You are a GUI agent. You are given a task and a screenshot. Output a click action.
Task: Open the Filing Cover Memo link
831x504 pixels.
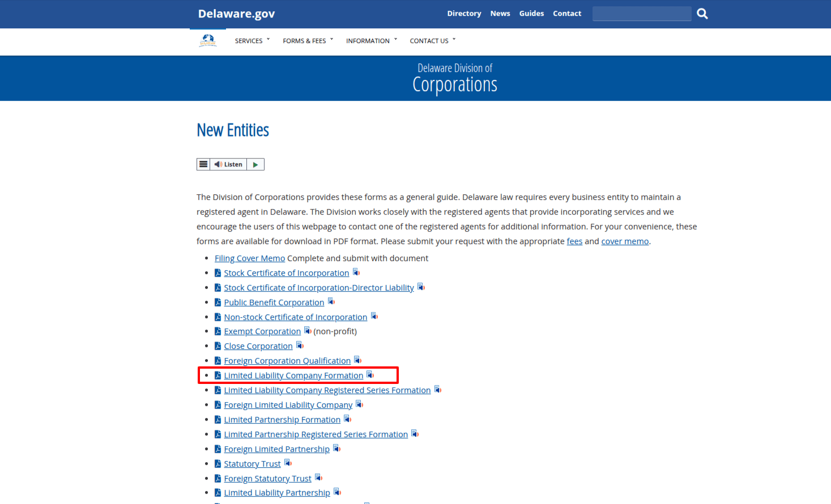click(x=250, y=258)
